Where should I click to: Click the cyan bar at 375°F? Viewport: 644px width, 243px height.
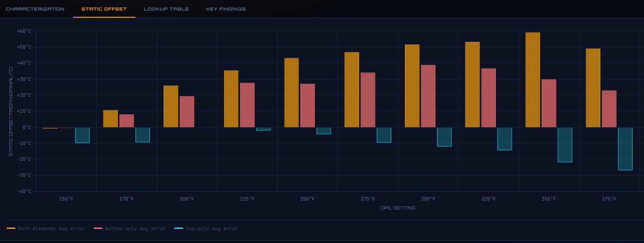tap(625, 149)
